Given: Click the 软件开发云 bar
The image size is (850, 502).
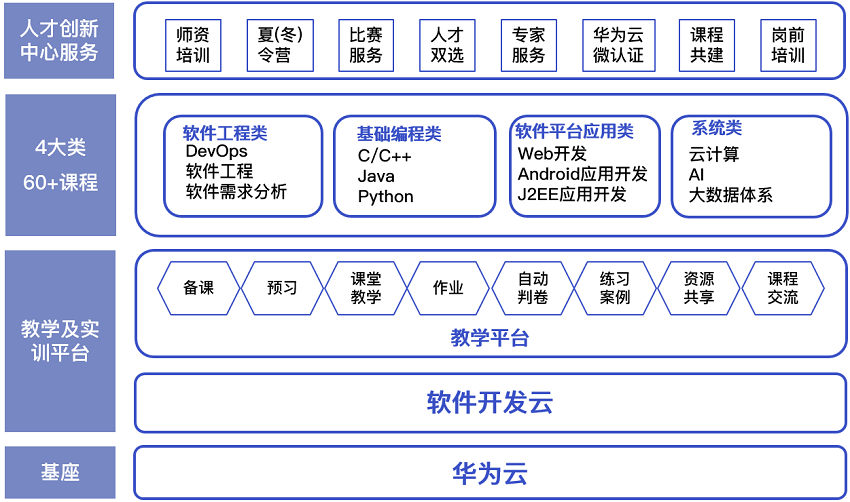Looking at the screenshot, I should (x=491, y=403).
